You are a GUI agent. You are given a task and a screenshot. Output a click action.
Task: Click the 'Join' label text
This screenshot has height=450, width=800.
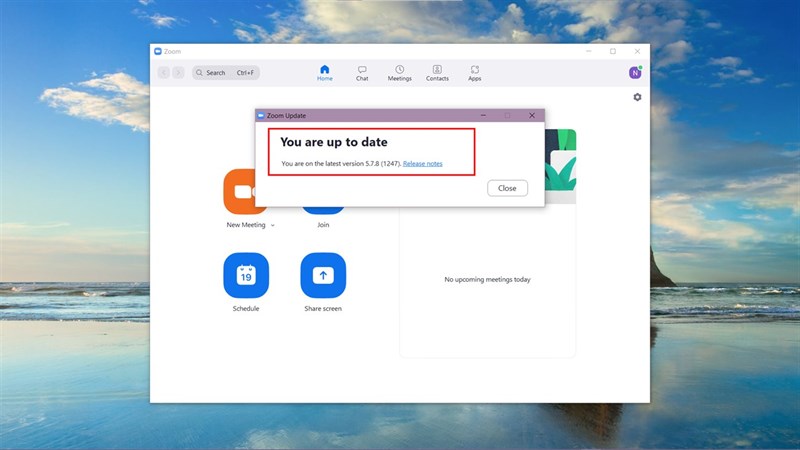(x=323, y=224)
